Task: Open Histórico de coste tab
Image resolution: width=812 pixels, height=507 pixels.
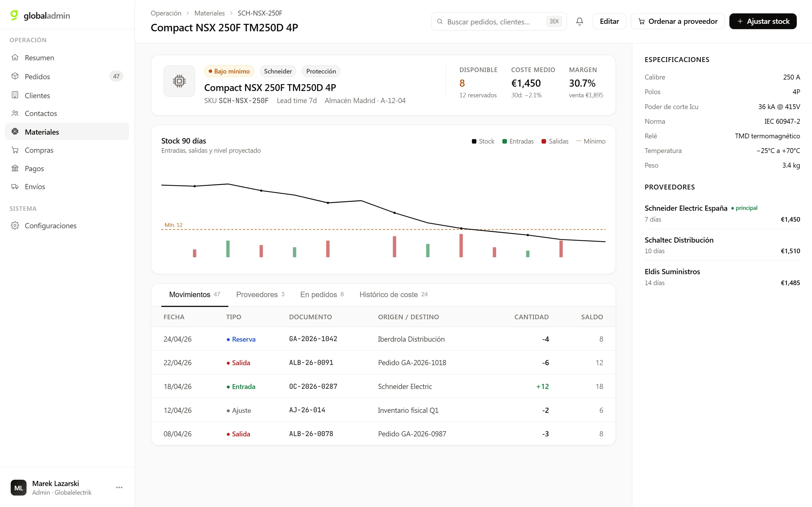Action: pos(394,294)
